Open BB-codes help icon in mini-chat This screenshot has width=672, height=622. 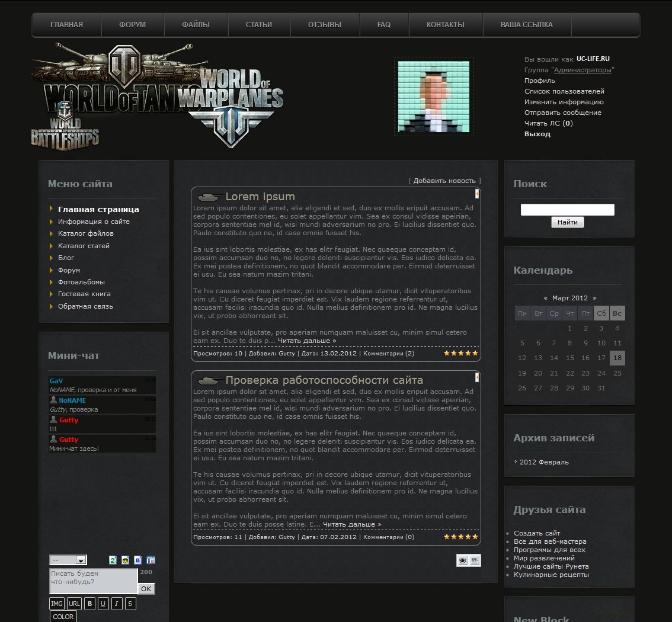(137, 560)
